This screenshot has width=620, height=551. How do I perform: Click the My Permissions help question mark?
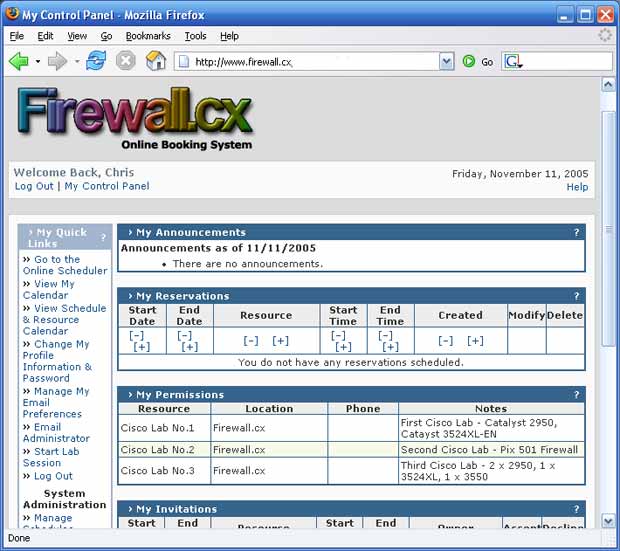coord(577,394)
